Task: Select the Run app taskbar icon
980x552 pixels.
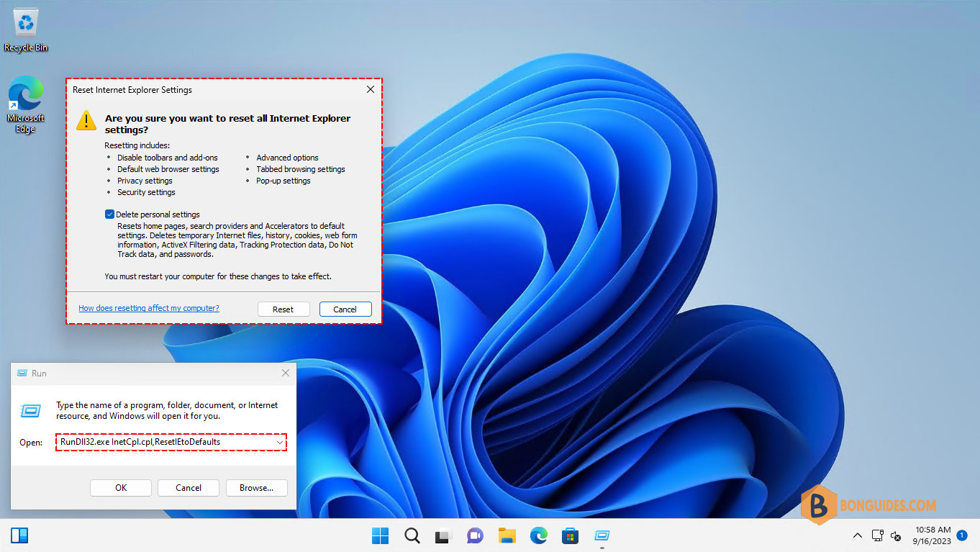Action: [x=602, y=535]
